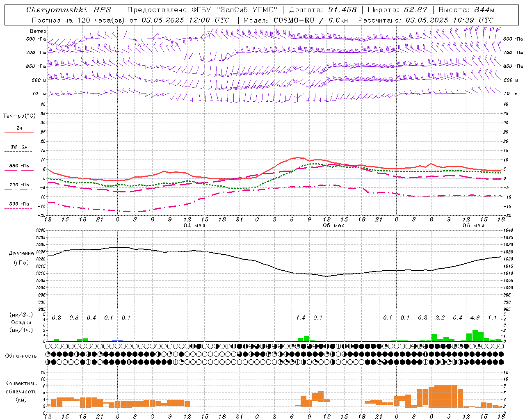The image size is (525, 420).
Task: Click the (км) unit label for convective cloud
Action: pos(21,399)
